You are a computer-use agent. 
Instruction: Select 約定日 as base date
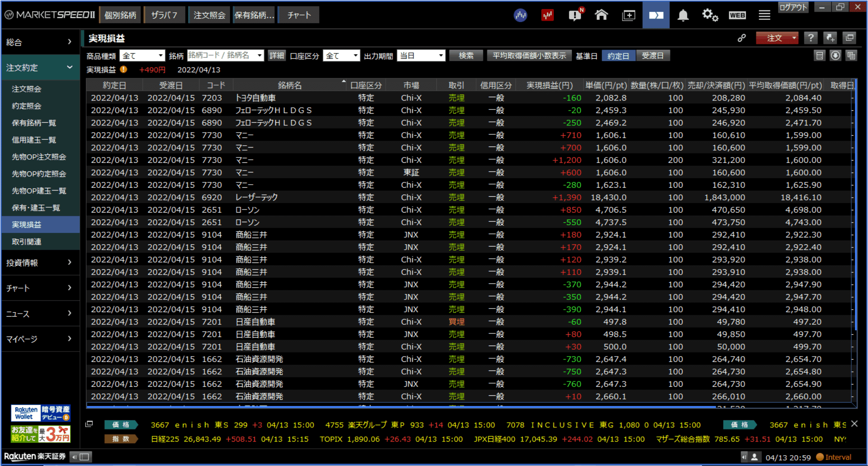(x=618, y=56)
